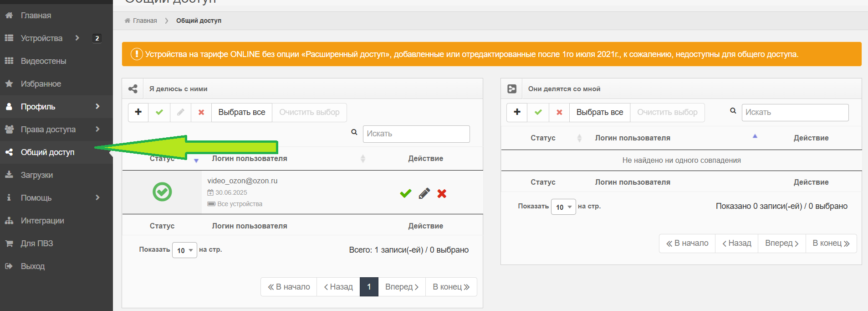The image size is (868, 311).
Task: Go to Главная via the breadcrumb link
Action: (x=144, y=21)
